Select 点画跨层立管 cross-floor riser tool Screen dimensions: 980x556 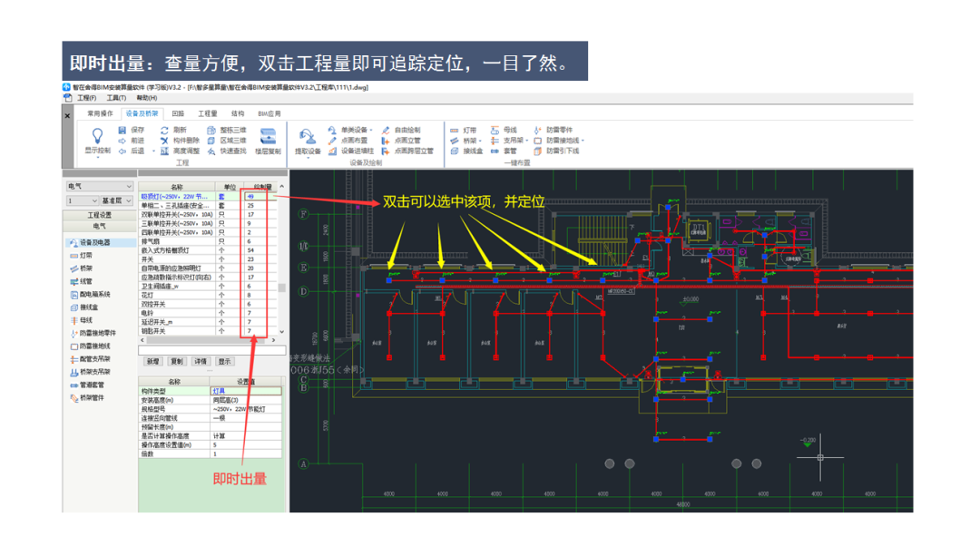[x=407, y=151]
